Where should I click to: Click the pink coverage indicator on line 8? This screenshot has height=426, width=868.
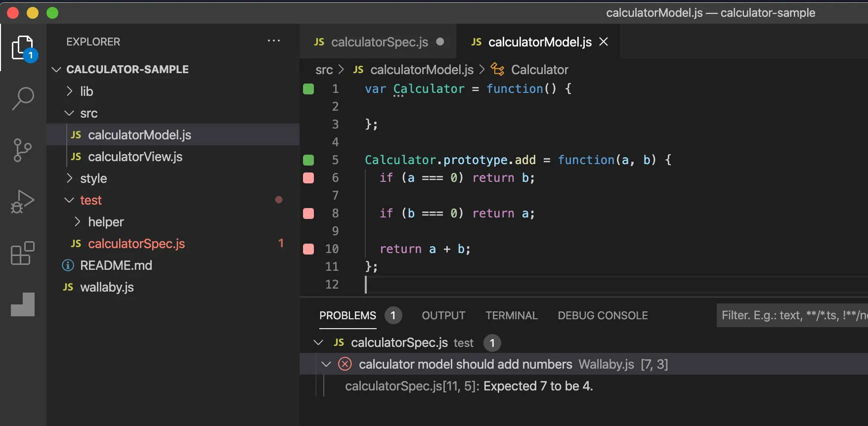tap(308, 213)
